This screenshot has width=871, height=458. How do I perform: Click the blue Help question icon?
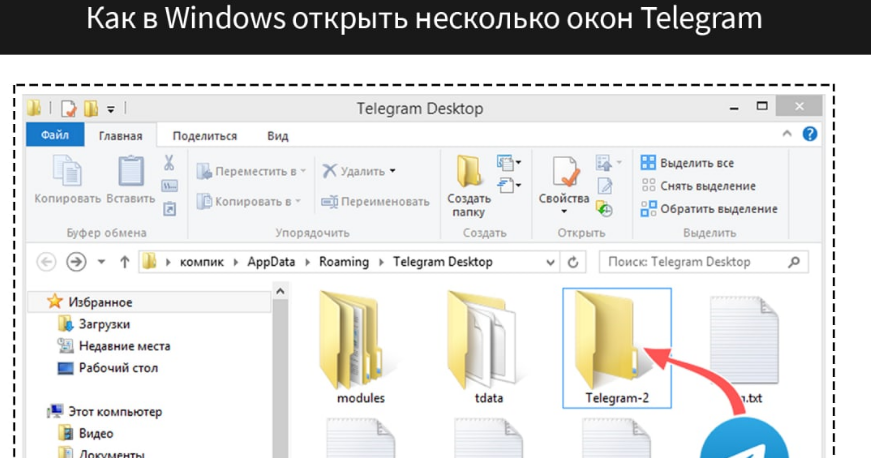click(x=809, y=134)
